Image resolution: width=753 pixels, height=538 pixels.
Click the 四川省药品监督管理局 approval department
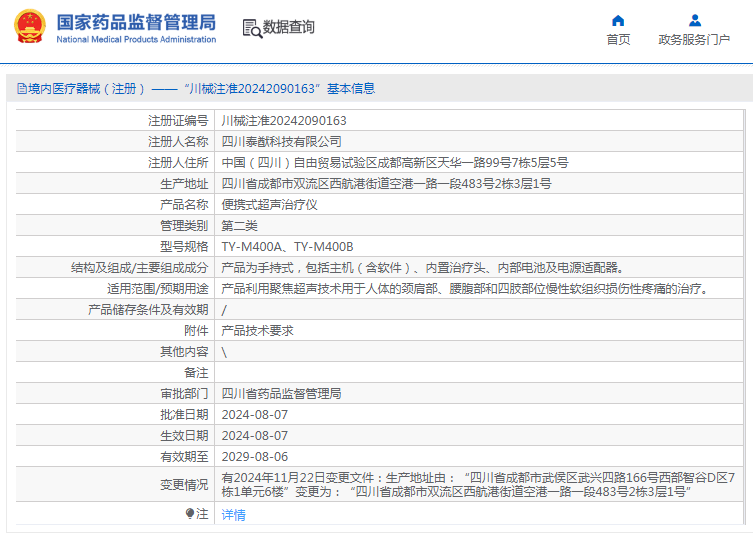(281, 394)
